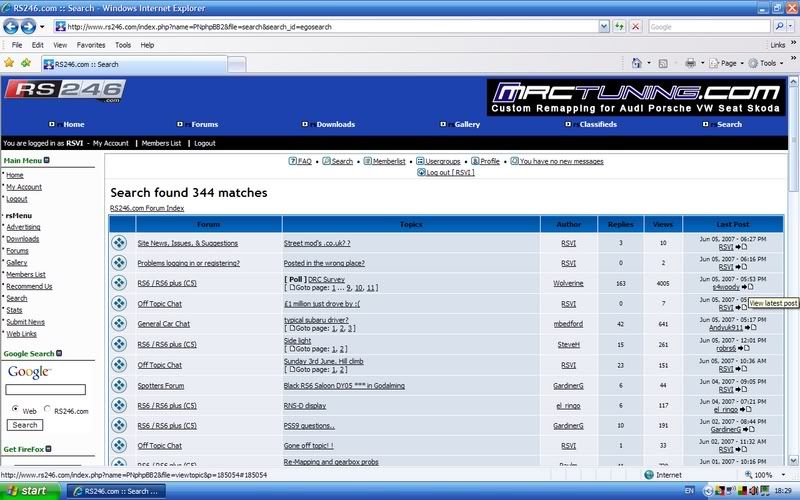Image resolution: width=800 pixels, height=500 pixels.
Task: Open the Edit menu
Action: click(x=37, y=45)
